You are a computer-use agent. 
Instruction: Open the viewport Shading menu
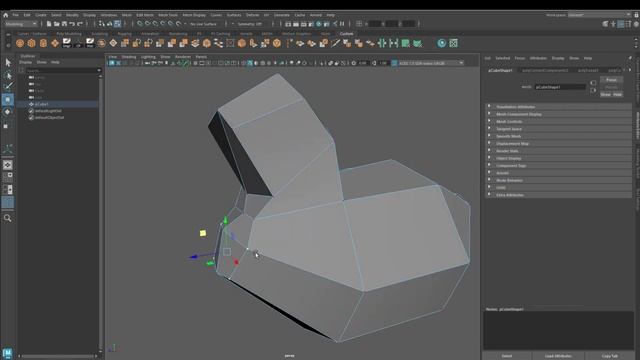(x=129, y=57)
